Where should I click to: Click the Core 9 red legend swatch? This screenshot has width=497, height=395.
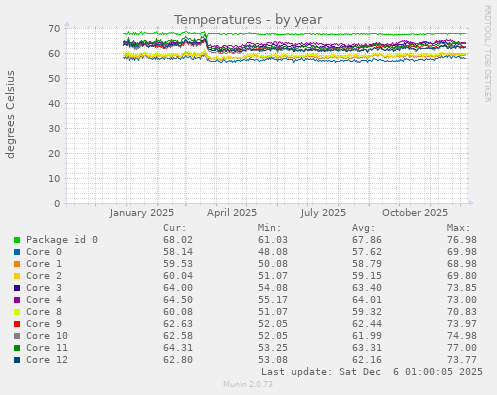tap(17, 324)
